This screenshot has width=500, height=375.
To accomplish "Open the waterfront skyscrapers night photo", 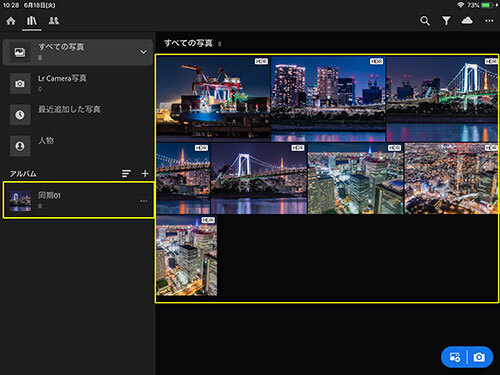I will pyautogui.click(x=328, y=99).
